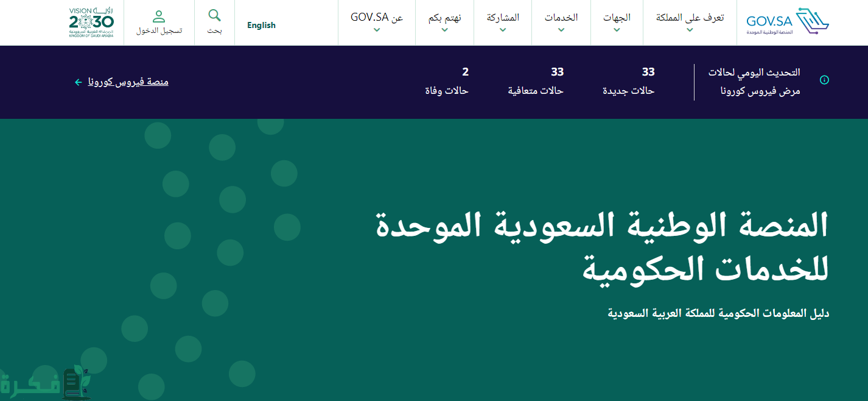Switch the site language to English
The width and height of the screenshot is (868, 401).
[261, 25]
